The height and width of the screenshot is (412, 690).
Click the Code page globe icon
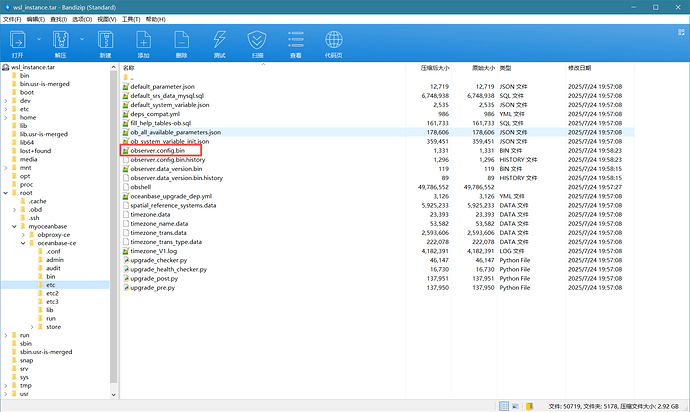coord(334,40)
